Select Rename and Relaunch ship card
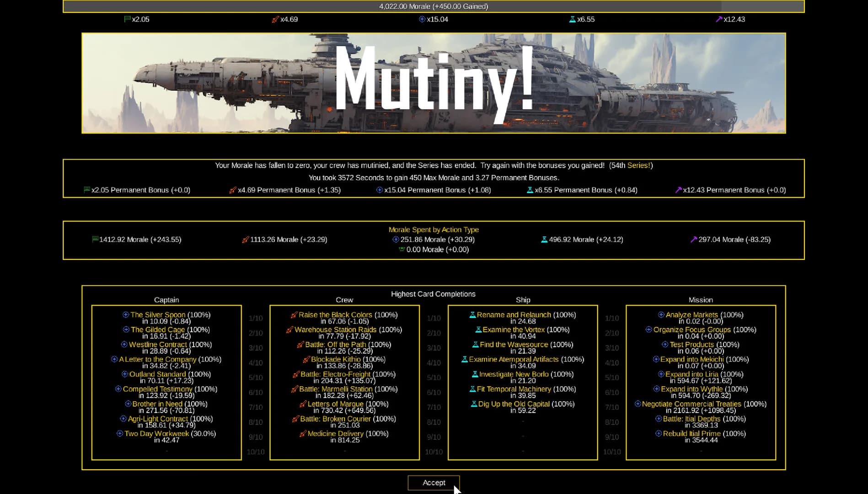868x494 pixels. [x=514, y=315]
